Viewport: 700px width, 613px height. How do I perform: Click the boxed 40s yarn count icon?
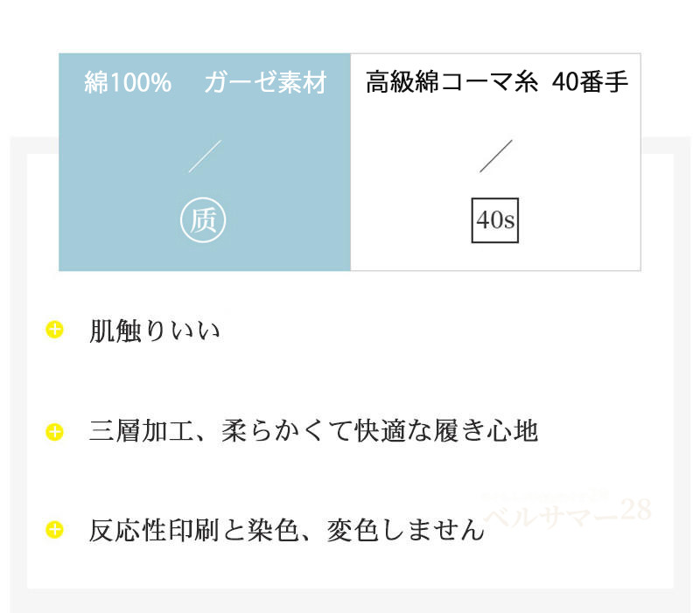(x=495, y=220)
